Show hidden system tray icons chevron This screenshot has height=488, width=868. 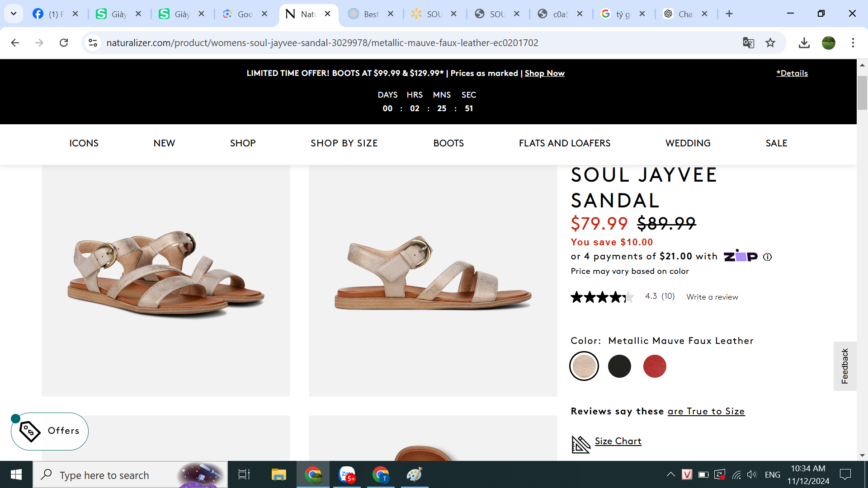(x=670, y=474)
